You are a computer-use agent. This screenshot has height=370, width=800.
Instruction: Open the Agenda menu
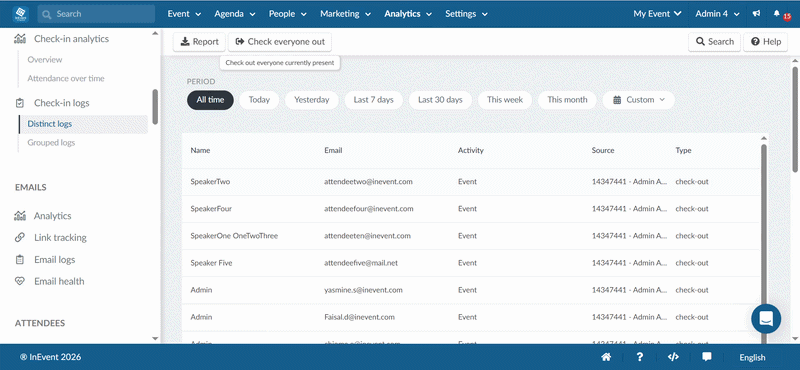[x=235, y=14]
